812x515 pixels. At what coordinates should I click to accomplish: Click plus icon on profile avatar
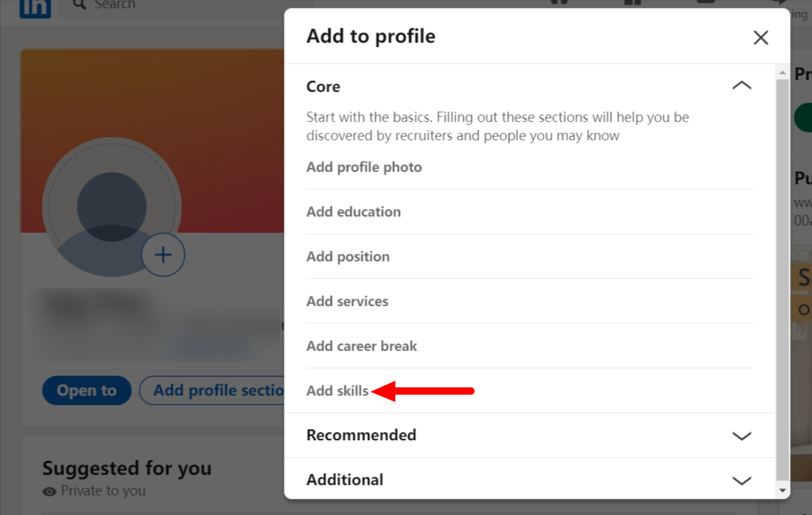click(163, 255)
